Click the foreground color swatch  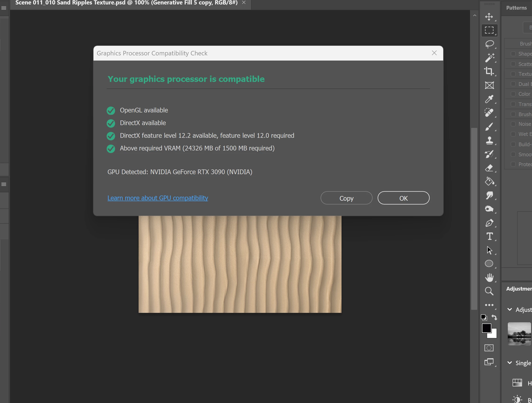pos(486,328)
